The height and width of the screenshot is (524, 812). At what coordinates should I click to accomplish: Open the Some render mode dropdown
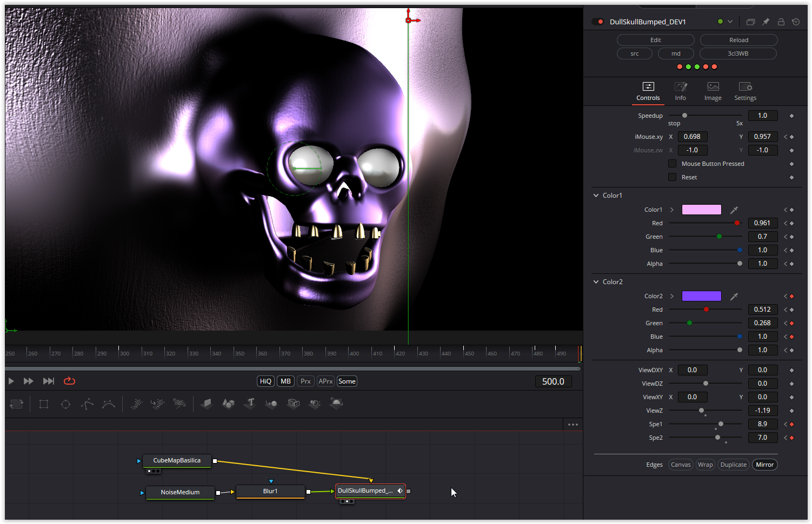pyautogui.click(x=347, y=381)
